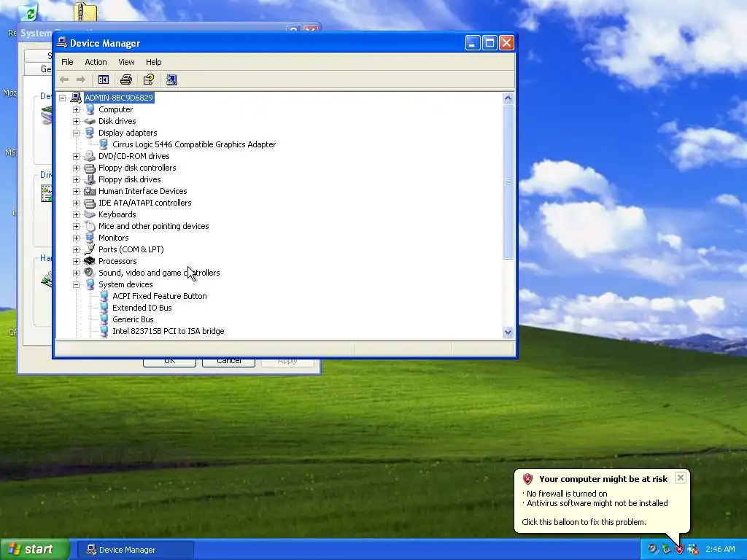The height and width of the screenshot is (560, 747).
Task: Collapse the Display adapters node
Action: (76, 133)
